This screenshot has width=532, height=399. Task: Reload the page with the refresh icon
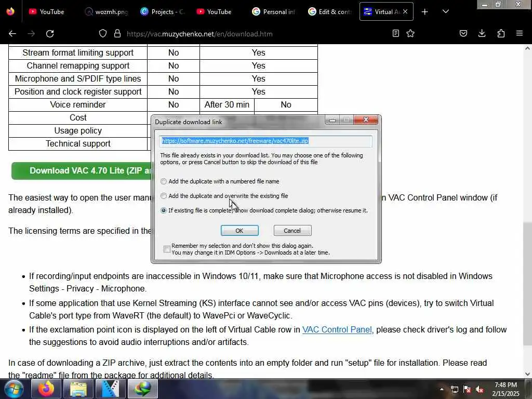pos(50,34)
